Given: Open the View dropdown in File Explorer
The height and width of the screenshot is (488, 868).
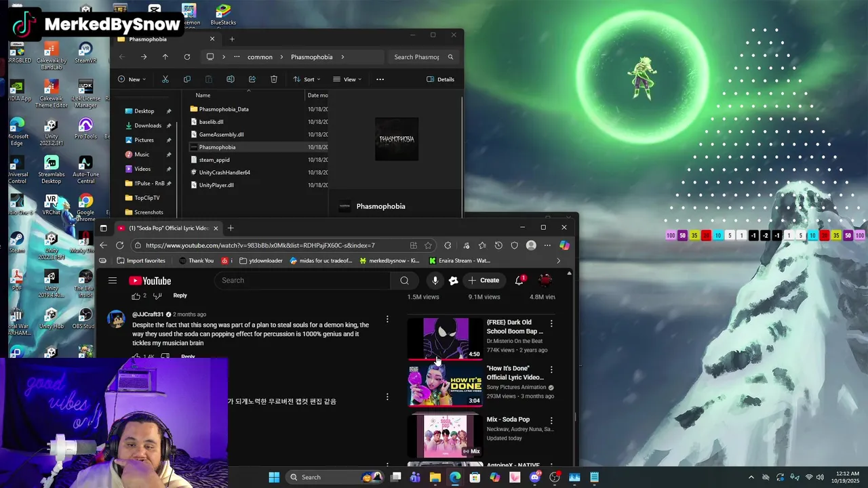Looking at the screenshot, I should click(x=347, y=79).
